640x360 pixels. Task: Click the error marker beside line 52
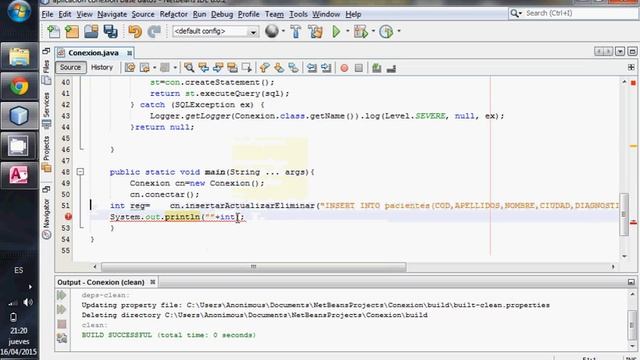coord(68,217)
